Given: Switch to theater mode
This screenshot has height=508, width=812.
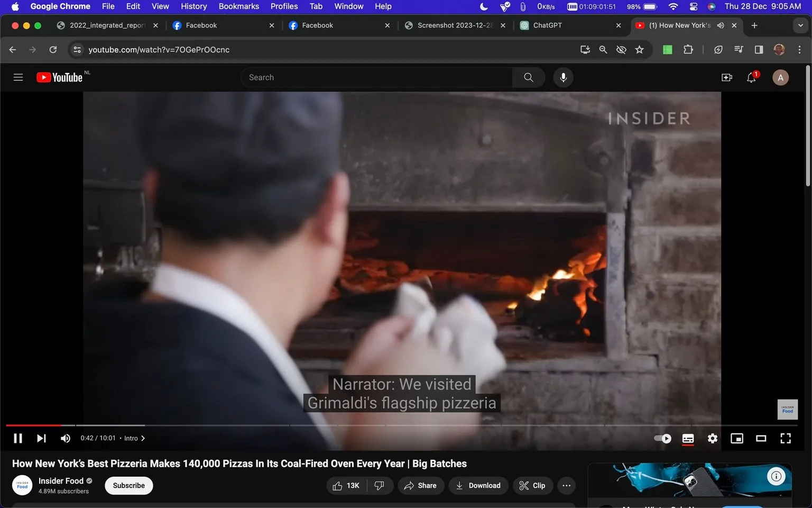Looking at the screenshot, I should click(761, 438).
